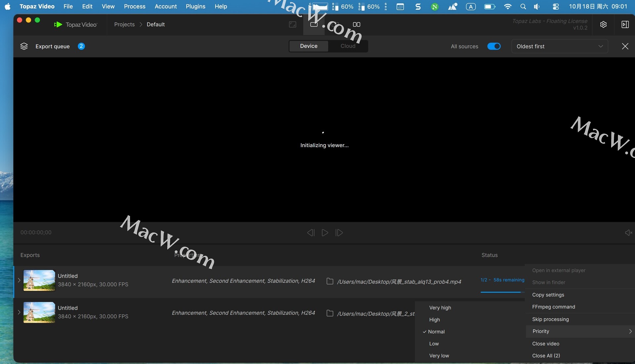Viewport: 635px width, 364px height.
Task: Switch to Cloud exports
Action: point(348,46)
